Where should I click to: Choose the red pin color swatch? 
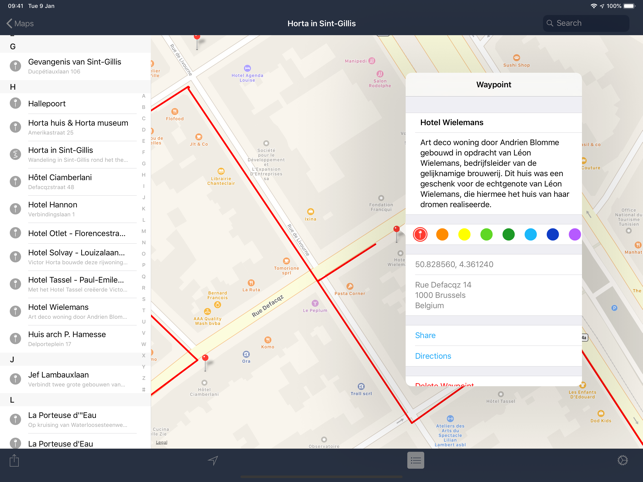point(420,235)
